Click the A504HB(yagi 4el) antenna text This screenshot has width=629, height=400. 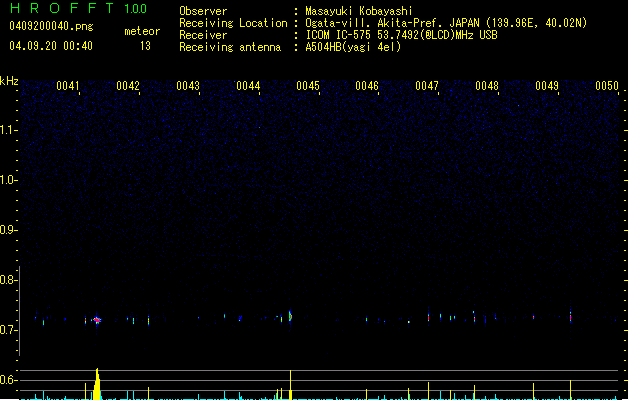(x=353, y=47)
